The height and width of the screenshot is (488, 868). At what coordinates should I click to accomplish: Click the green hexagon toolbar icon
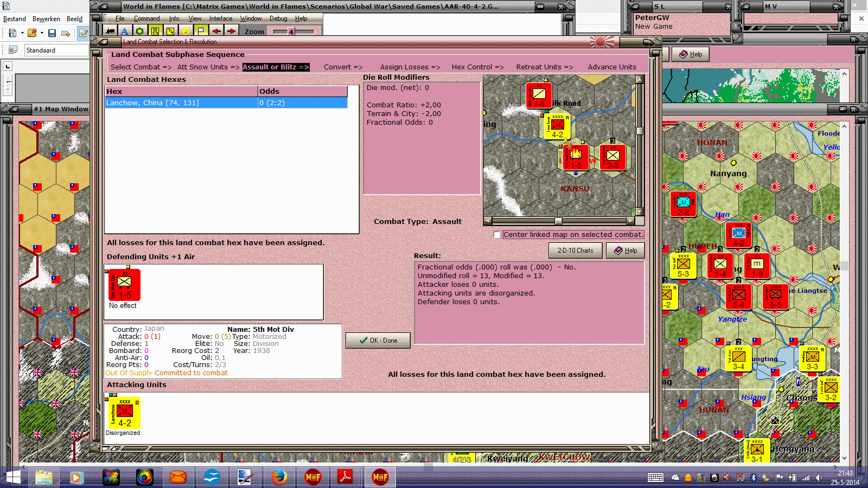139,31
